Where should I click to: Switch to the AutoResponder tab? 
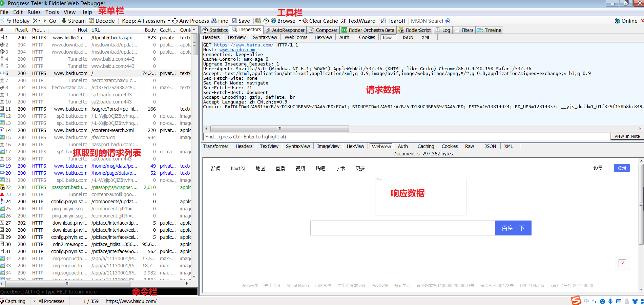(x=285, y=30)
